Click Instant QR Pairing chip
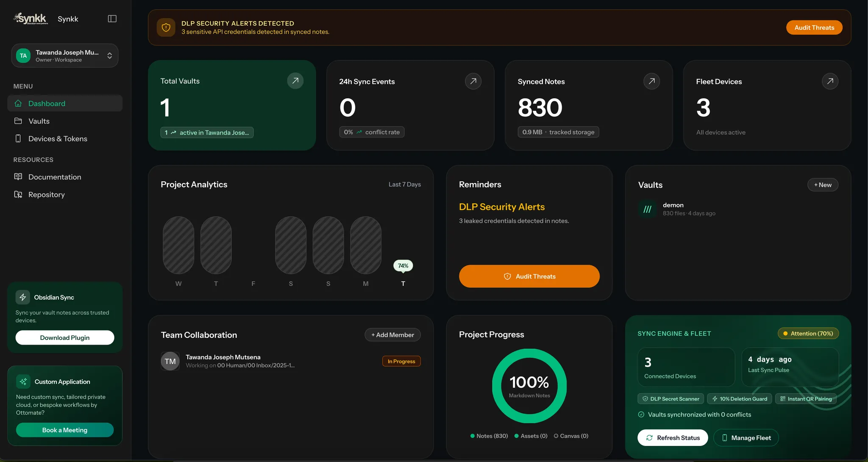 click(x=806, y=399)
